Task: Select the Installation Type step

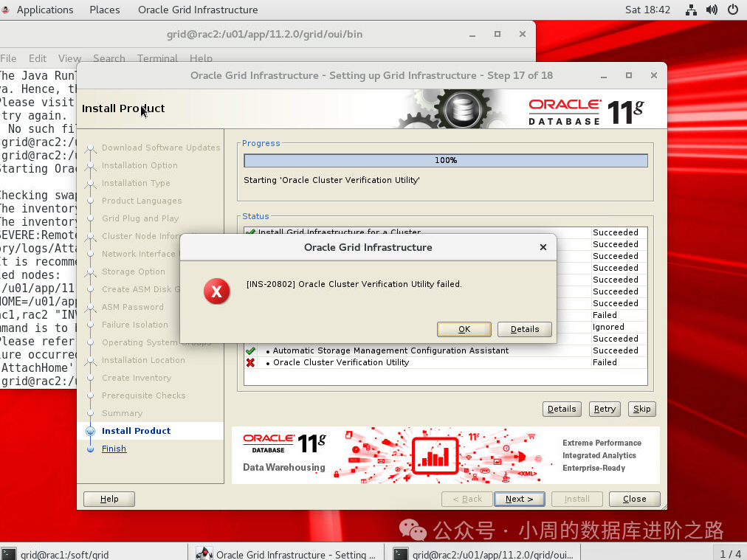Action: tap(136, 183)
